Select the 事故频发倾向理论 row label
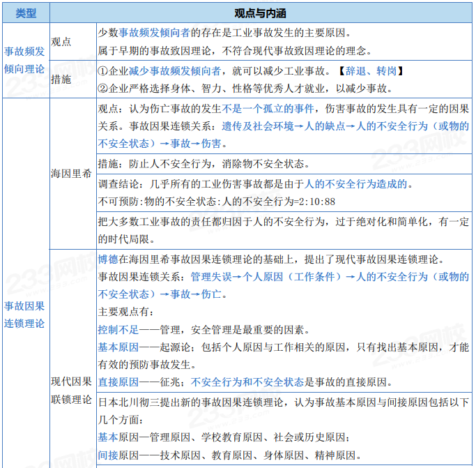The height and width of the screenshot is (468, 476). click(24, 60)
